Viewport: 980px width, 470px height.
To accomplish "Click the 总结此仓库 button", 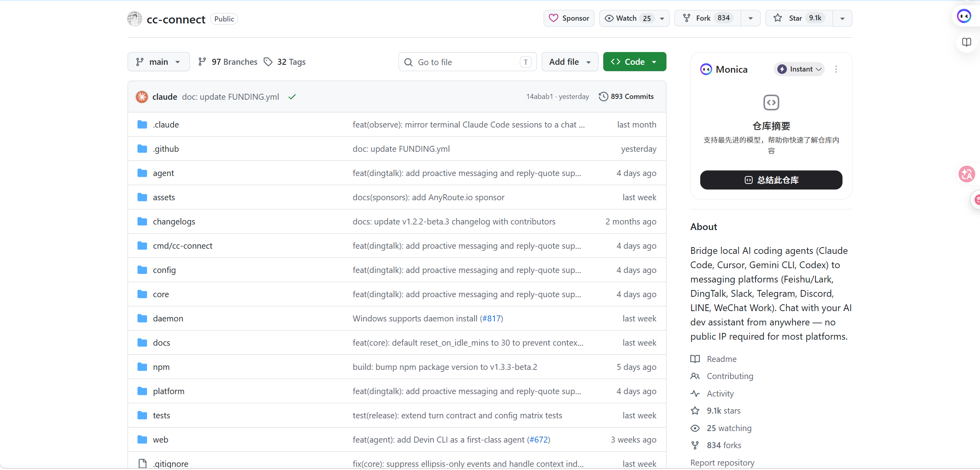I will click(x=771, y=180).
